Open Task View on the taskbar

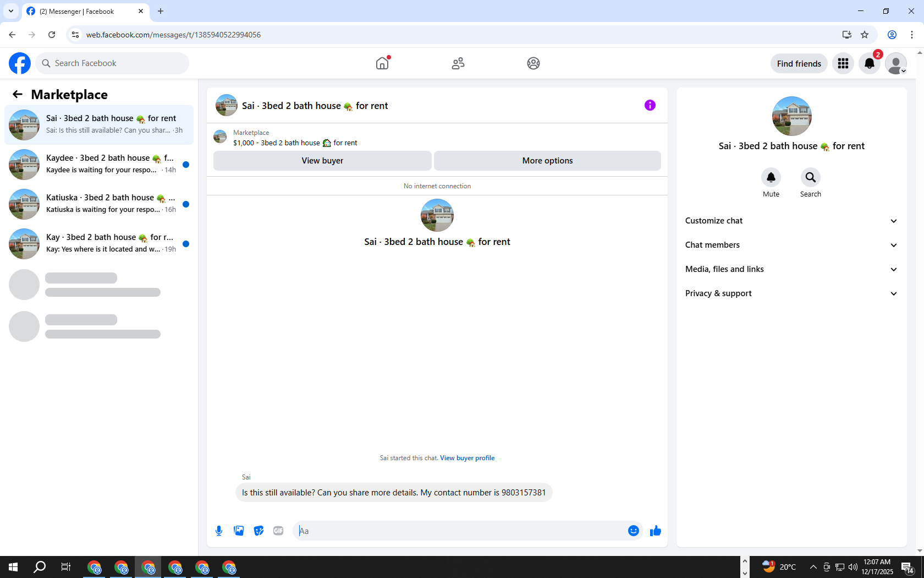pos(66,567)
